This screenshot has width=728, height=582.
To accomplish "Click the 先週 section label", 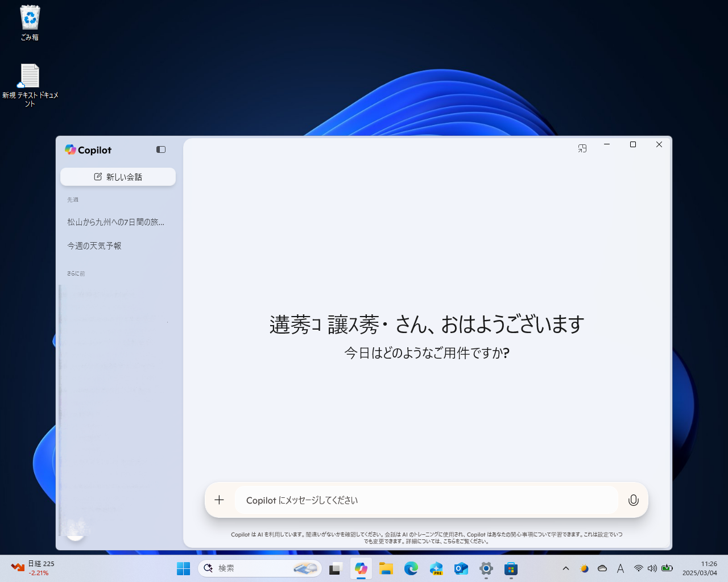I will pyautogui.click(x=73, y=200).
